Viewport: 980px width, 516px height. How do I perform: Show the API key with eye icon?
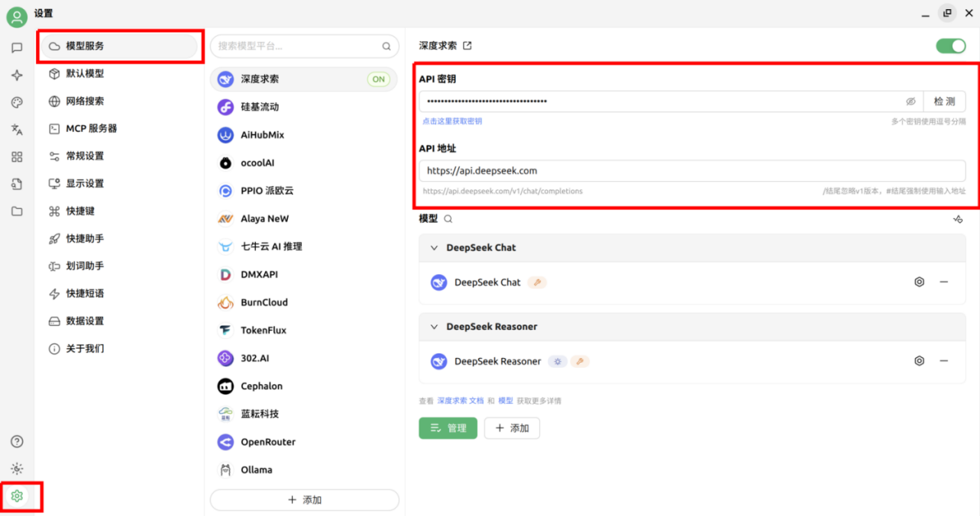910,102
